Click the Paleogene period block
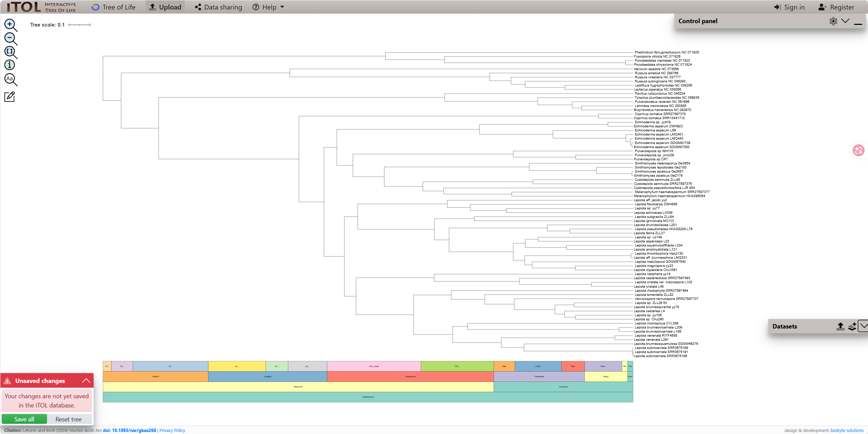 pyautogui.click(x=539, y=376)
